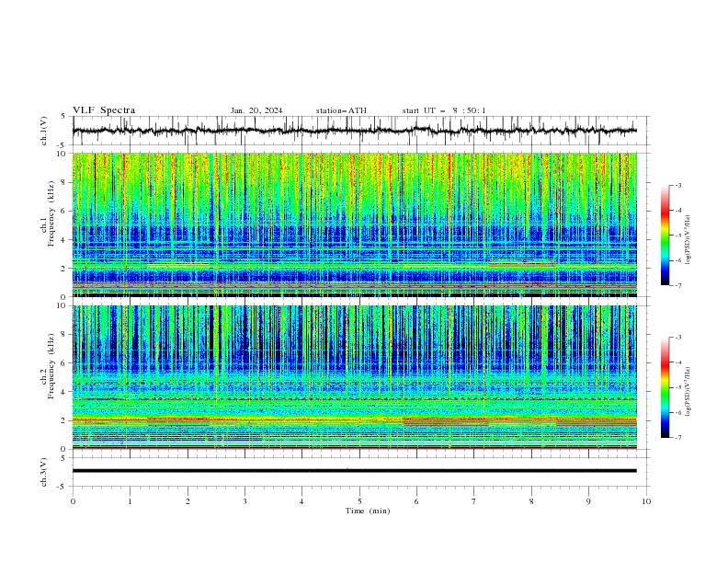Click the time axis tick label '5'

pos(359,501)
